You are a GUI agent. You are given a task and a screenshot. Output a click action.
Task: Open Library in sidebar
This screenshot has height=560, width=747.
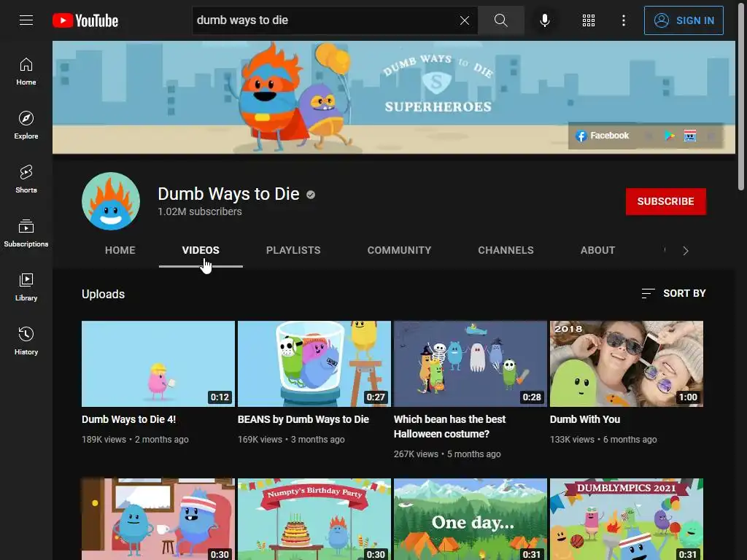26,287
